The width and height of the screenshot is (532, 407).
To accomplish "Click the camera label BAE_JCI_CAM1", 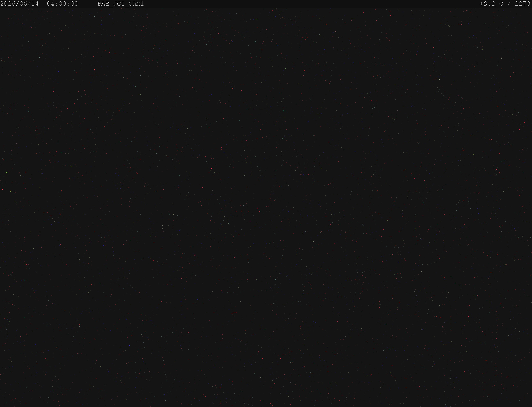I will 121,4.
